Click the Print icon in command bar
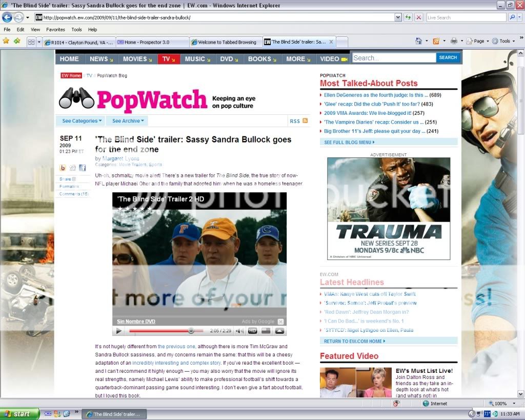 454,41
